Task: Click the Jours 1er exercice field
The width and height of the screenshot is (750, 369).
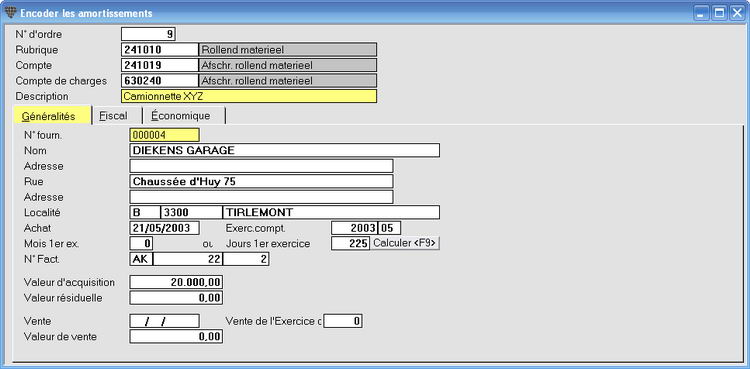Action: pos(351,243)
